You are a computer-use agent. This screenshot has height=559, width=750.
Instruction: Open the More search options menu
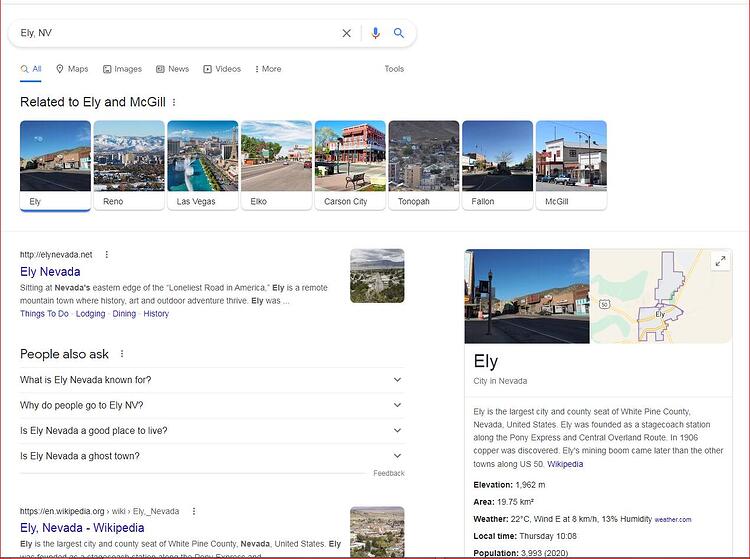(268, 69)
